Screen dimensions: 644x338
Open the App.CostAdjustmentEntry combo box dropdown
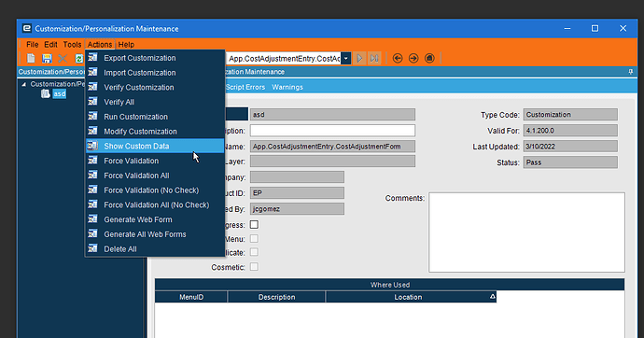[346, 58]
